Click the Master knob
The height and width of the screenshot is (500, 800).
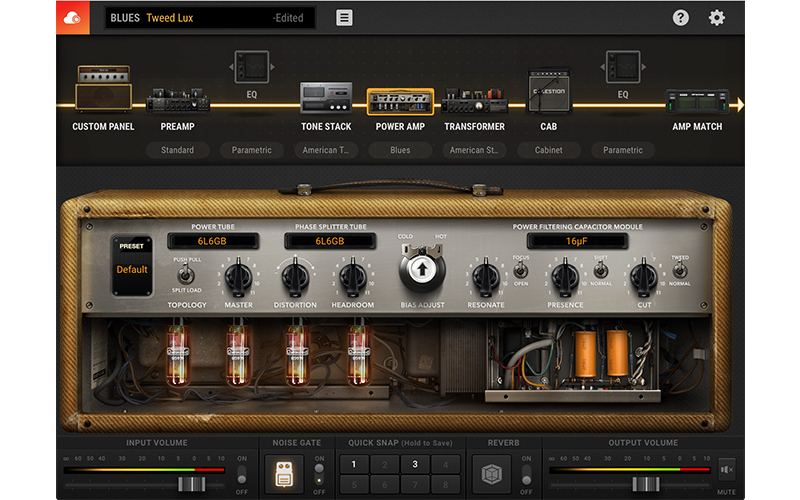click(238, 277)
